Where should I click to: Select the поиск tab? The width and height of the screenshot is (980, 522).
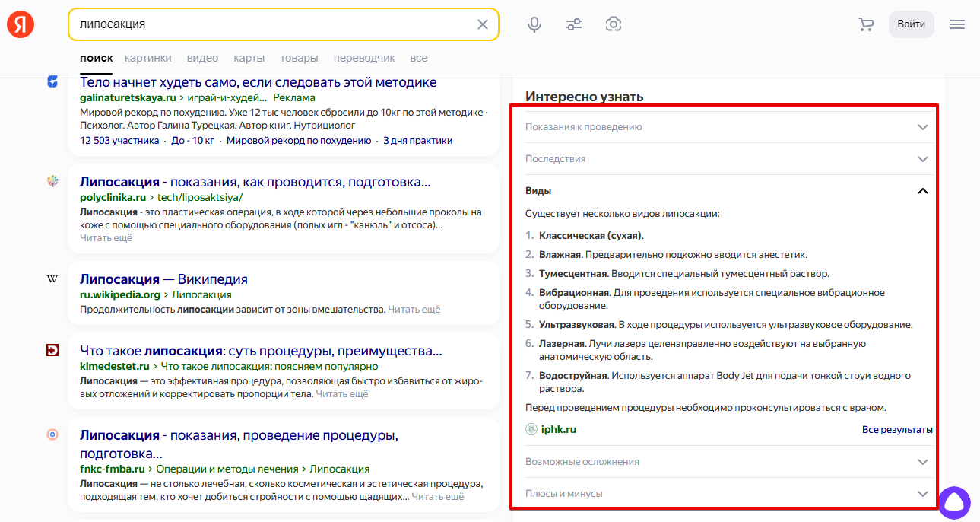click(x=96, y=58)
